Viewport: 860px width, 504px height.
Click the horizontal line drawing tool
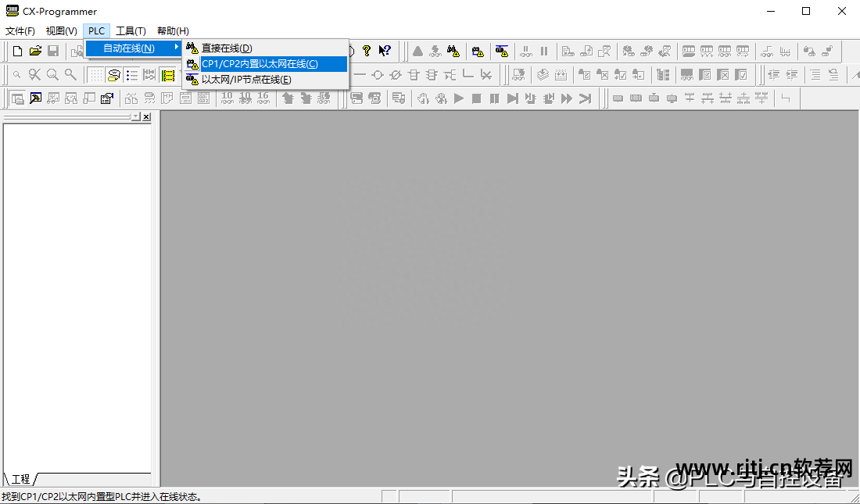tap(360, 74)
